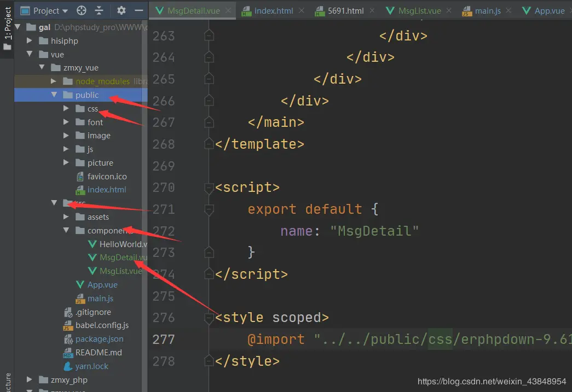Expand the zmxy_php folder arrow
Image resolution: width=572 pixels, height=392 pixels.
[30, 379]
